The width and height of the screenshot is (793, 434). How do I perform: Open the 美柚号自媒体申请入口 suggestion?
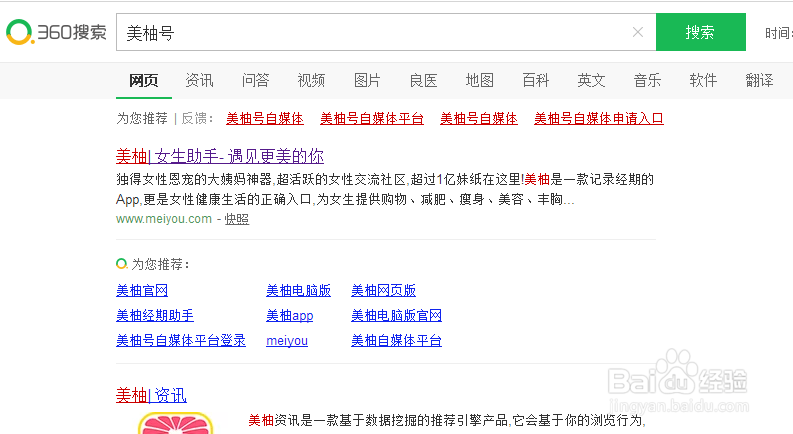pyautogui.click(x=599, y=118)
